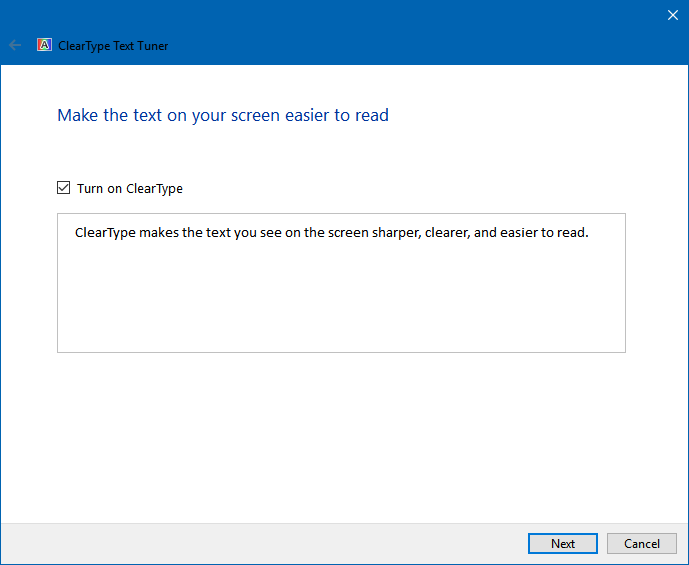Viewport: 689px width, 565px height.
Task: Click the word "Make" in the heading
Action: (x=78, y=116)
